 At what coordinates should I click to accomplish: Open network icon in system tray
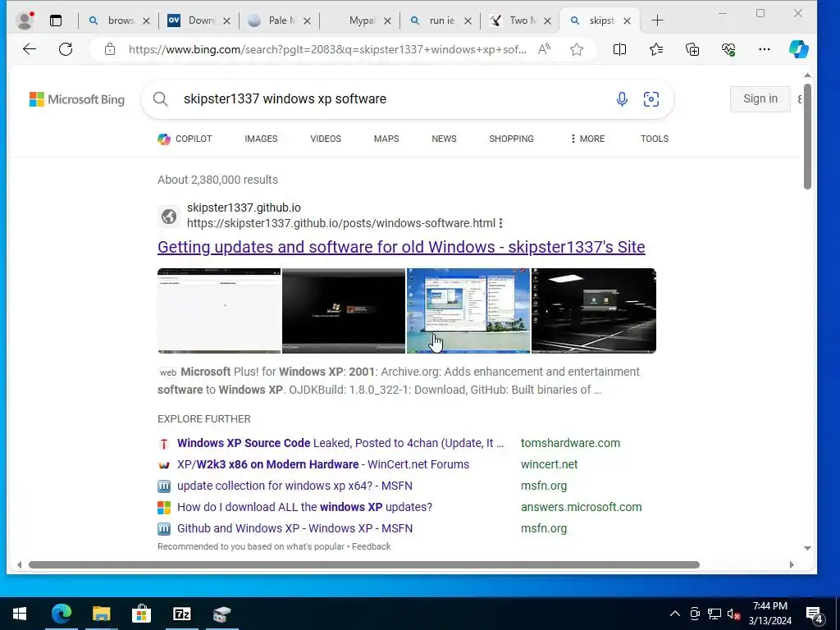click(714, 614)
